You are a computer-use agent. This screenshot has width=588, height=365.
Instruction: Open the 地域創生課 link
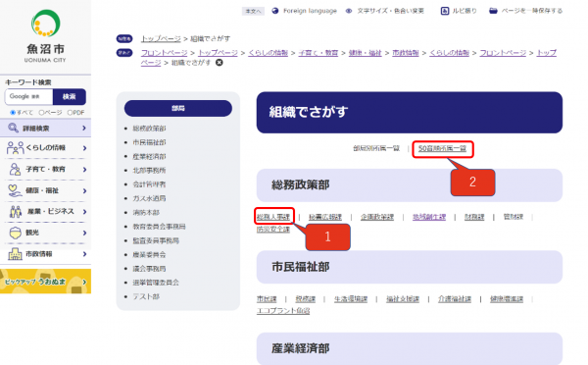pyautogui.click(x=429, y=217)
